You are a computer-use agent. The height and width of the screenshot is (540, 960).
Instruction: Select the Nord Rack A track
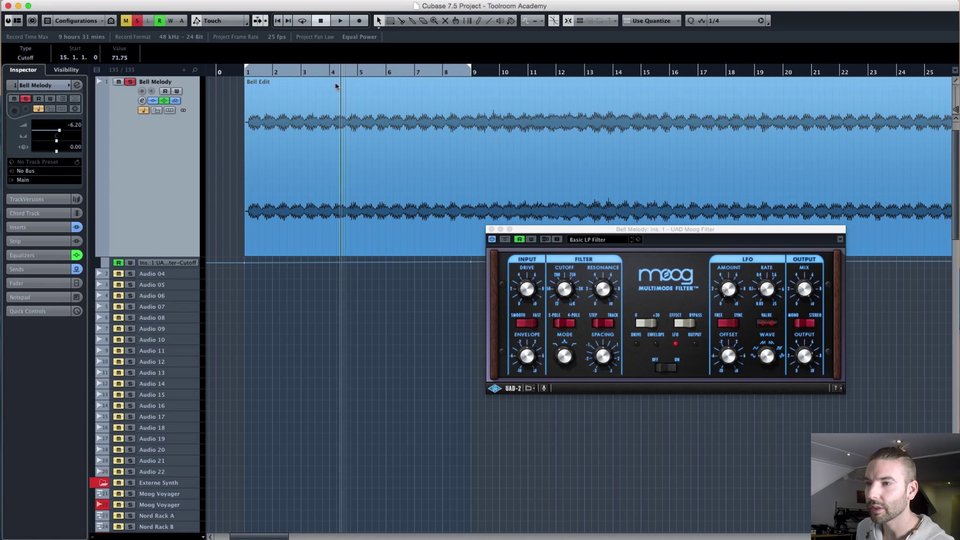tap(156, 516)
